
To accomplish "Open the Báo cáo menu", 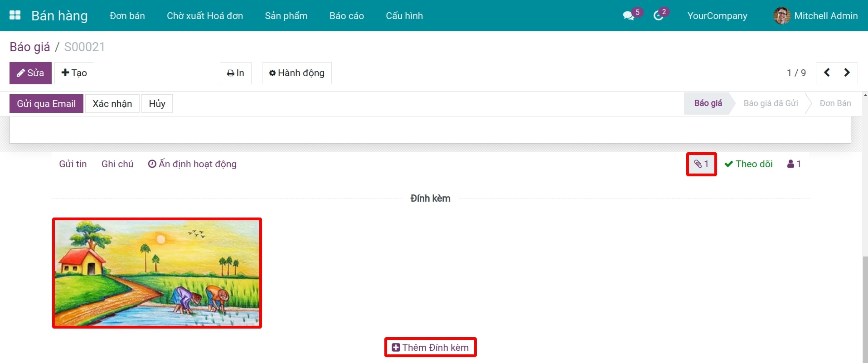I will (346, 16).
